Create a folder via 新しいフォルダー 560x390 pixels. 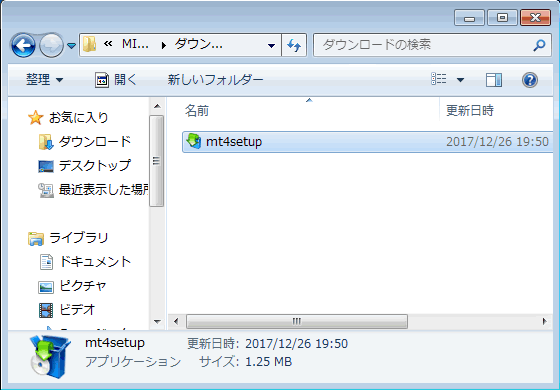tap(215, 80)
